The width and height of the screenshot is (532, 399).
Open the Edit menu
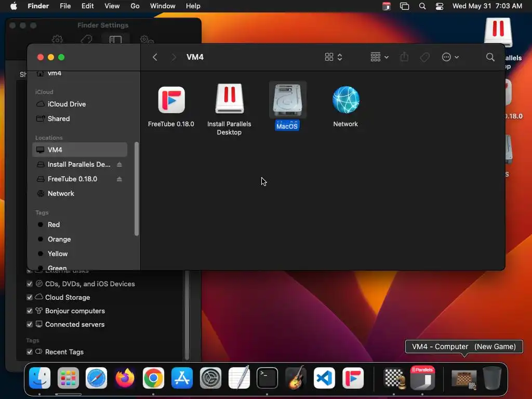pos(87,6)
